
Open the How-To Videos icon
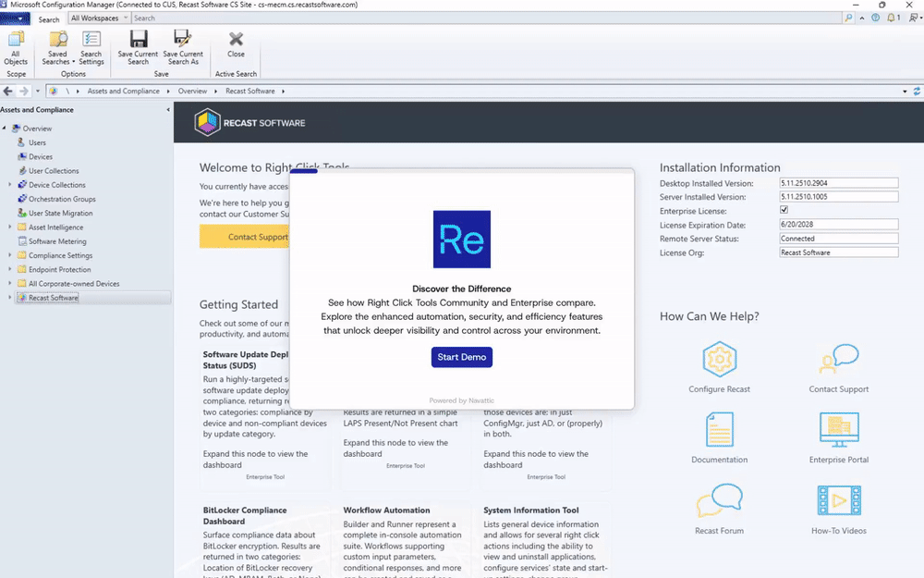[x=838, y=500]
